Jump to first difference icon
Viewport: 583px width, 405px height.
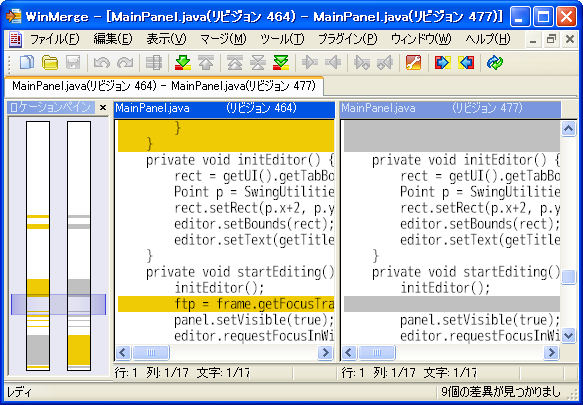(x=235, y=62)
